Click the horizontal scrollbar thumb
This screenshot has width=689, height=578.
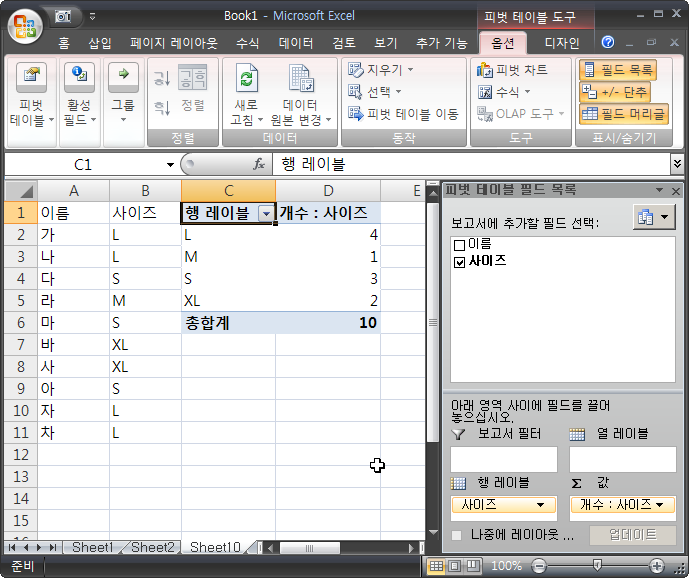tap(309, 548)
